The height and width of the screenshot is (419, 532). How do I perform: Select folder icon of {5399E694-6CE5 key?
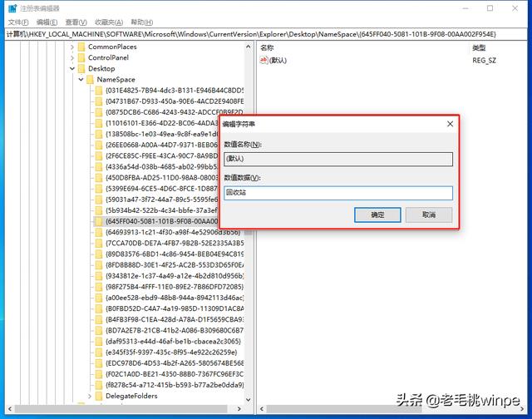click(99, 188)
